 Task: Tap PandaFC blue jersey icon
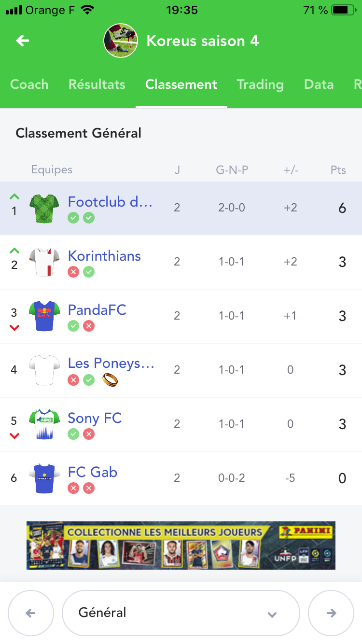click(x=44, y=316)
